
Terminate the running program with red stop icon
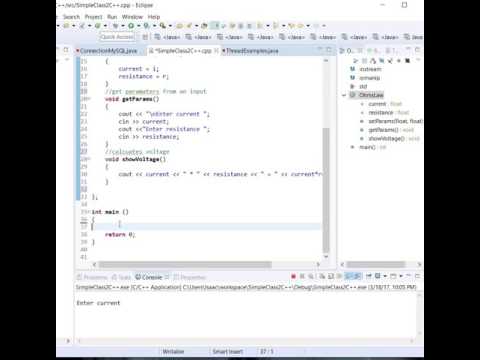pyautogui.click(x=293, y=276)
